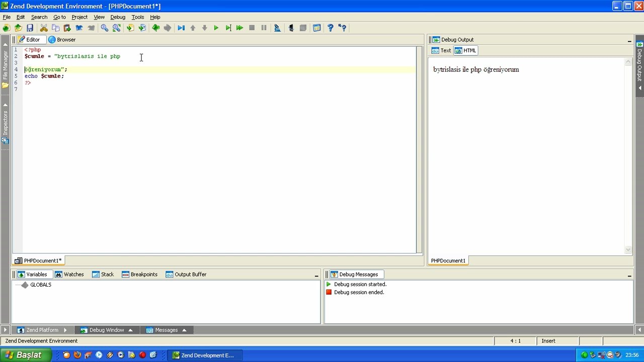The height and width of the screenshot is (362, 644).
Task: Click the Debug session ended message
Action: (x=359, y=293)
